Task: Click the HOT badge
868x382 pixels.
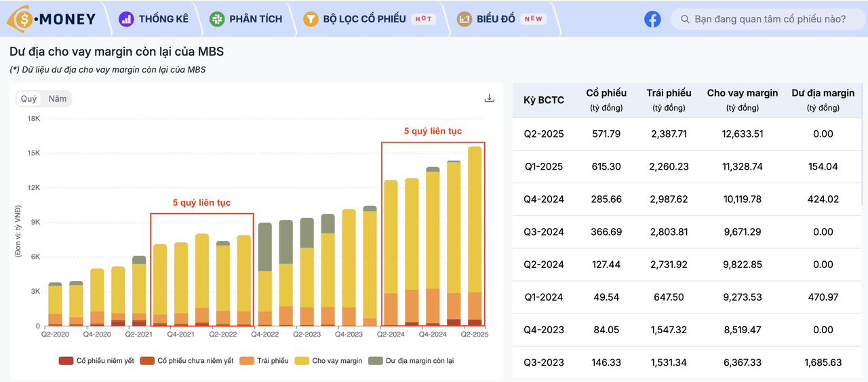Action: (423, 19)
